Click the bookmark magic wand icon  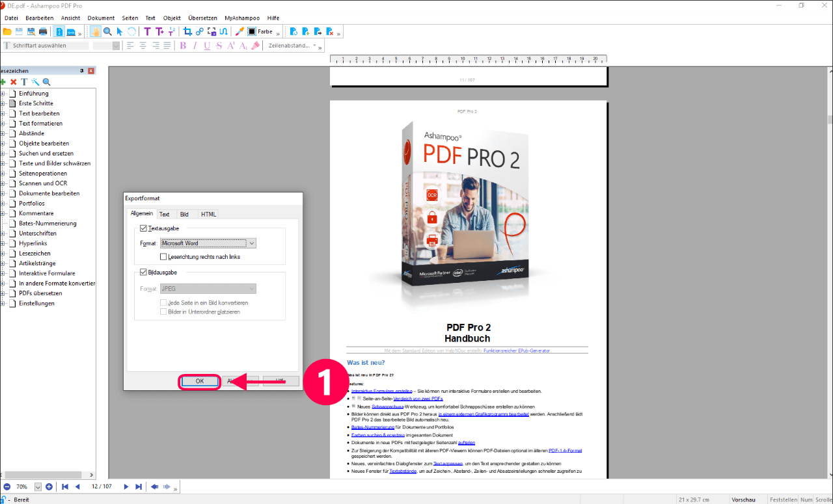click(35, 82)
